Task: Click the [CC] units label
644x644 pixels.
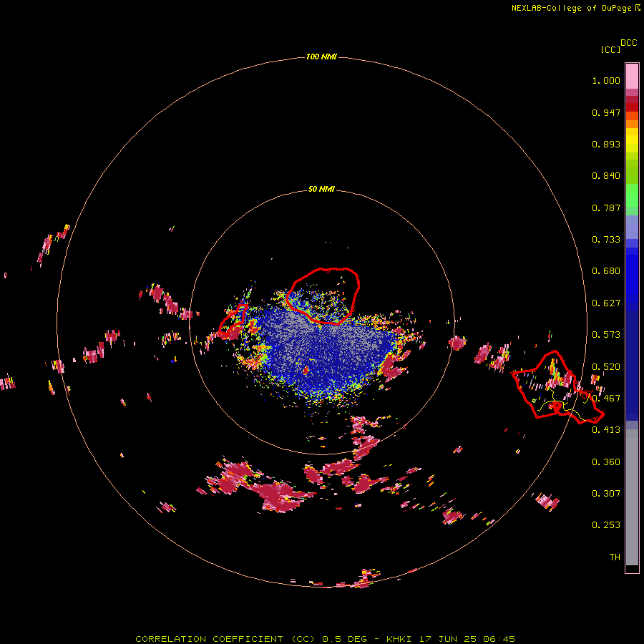Action: coord(610,49)
